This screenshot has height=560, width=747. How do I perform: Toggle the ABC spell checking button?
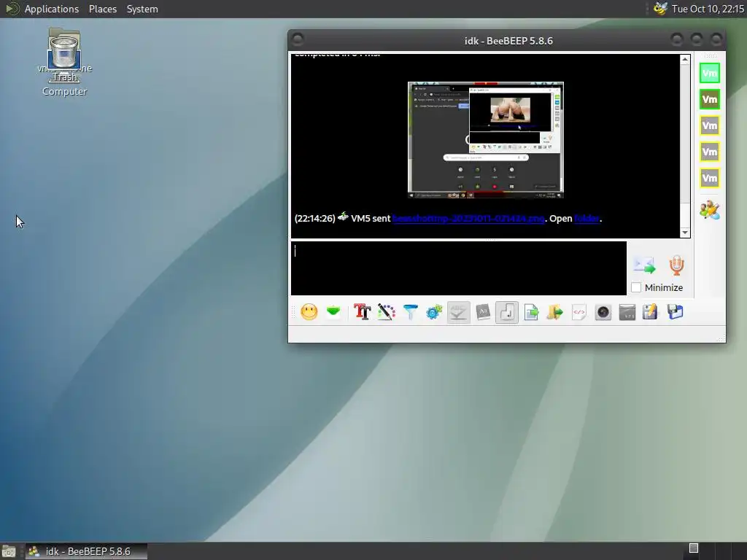(x=458, y=312)
